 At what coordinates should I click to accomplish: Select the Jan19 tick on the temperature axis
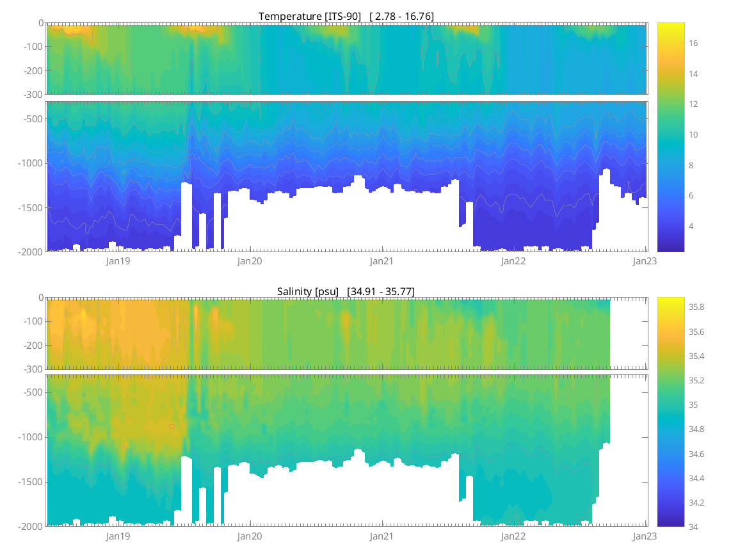click(x=118, y=261)
